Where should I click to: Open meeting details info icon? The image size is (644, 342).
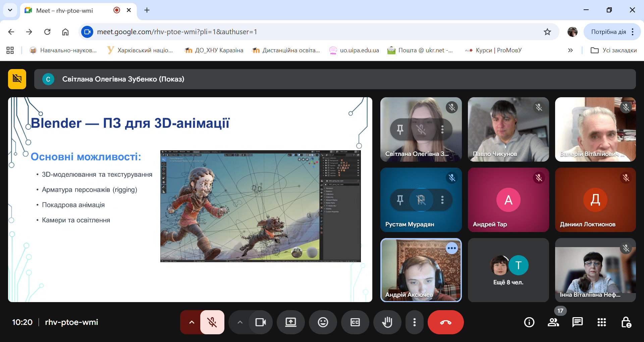pos(529,322)
